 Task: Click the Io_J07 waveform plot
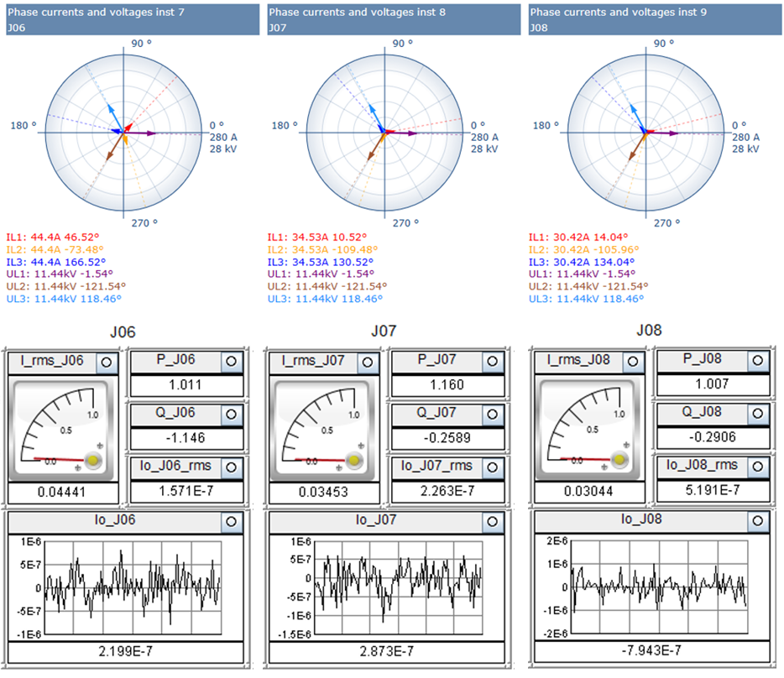point(398,588)
